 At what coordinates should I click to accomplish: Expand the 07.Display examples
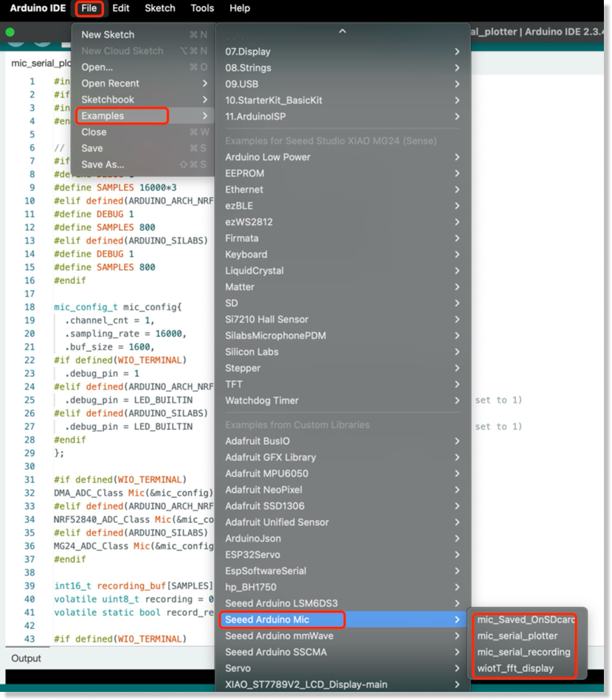click(342, 52)
